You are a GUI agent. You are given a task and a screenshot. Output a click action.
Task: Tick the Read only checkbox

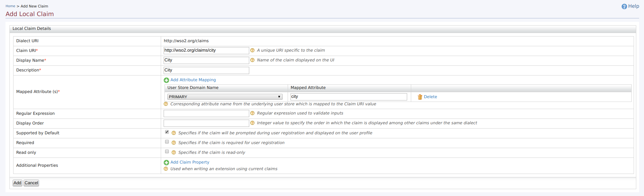pos(167,152)
